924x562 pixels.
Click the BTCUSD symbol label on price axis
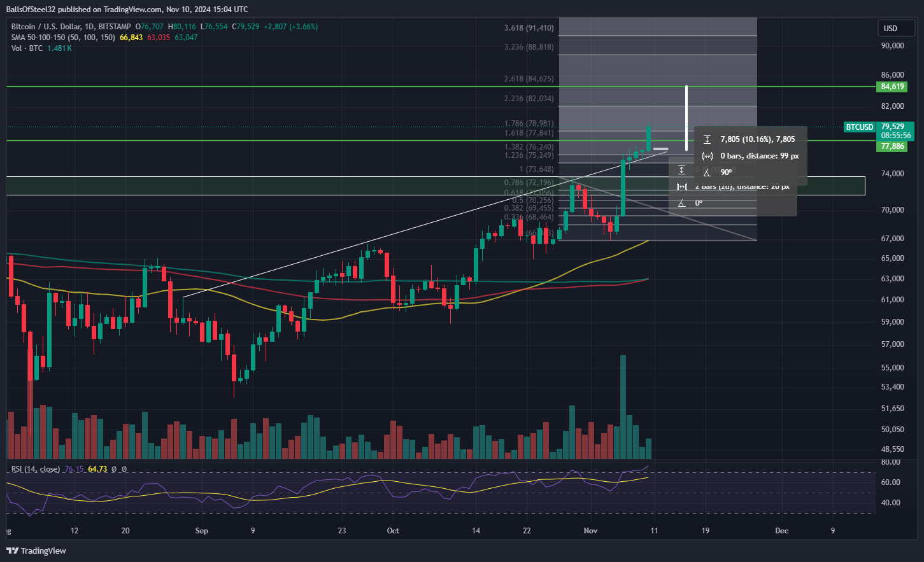860,127
